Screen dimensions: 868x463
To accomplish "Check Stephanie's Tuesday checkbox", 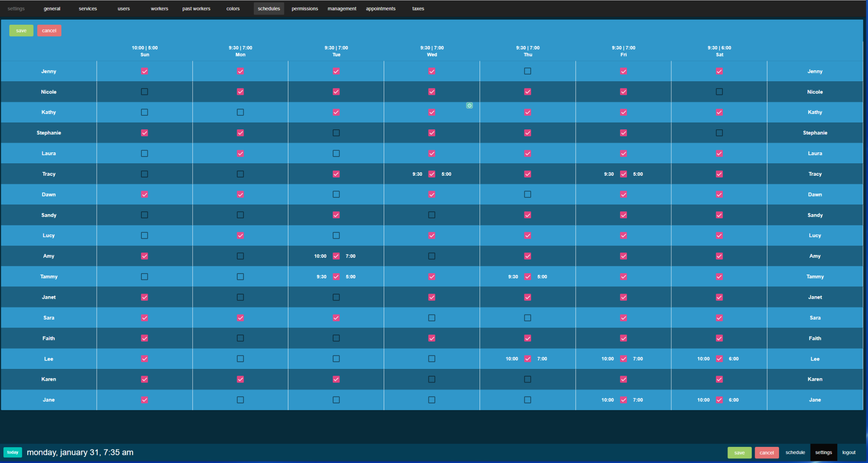I will tap(336, 133).
